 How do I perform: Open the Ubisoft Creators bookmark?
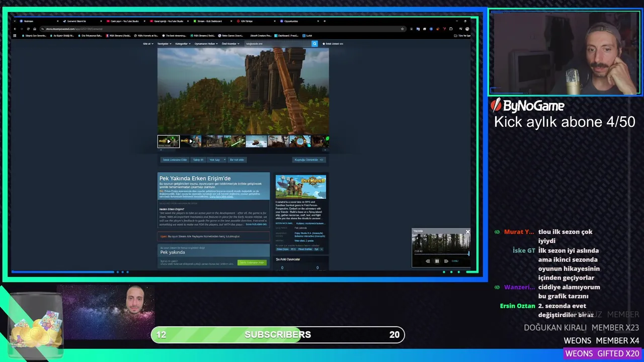(x=261, y=36)
